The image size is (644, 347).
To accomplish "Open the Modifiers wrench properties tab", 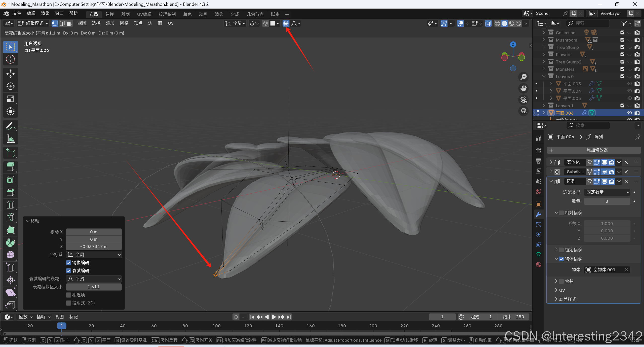I will click(539, 214).
